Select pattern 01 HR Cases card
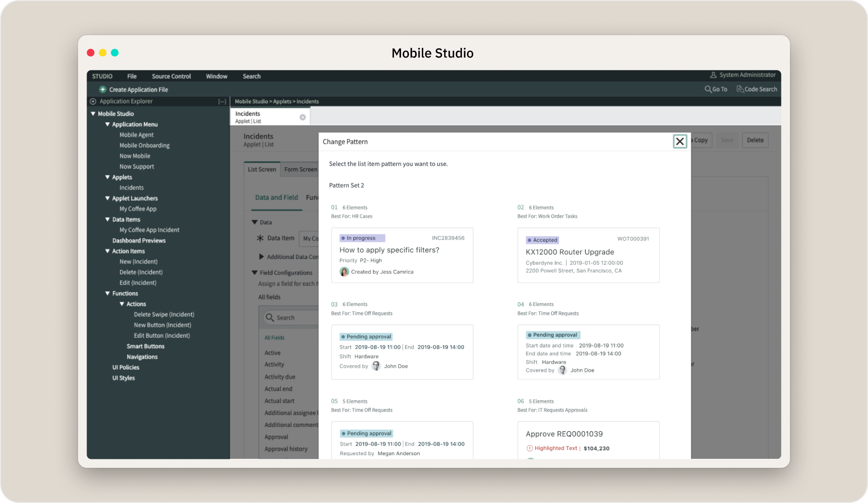Image resolution: width=868 pixels, height=503 pixels. click(402, 255)
